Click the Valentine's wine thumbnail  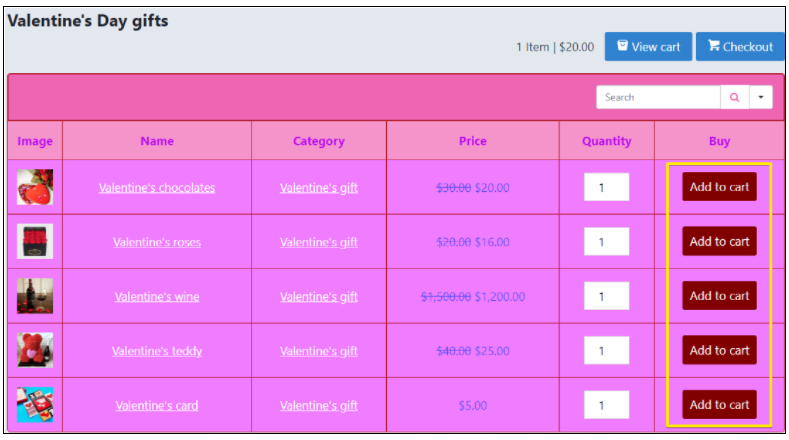tap(35, 296)
